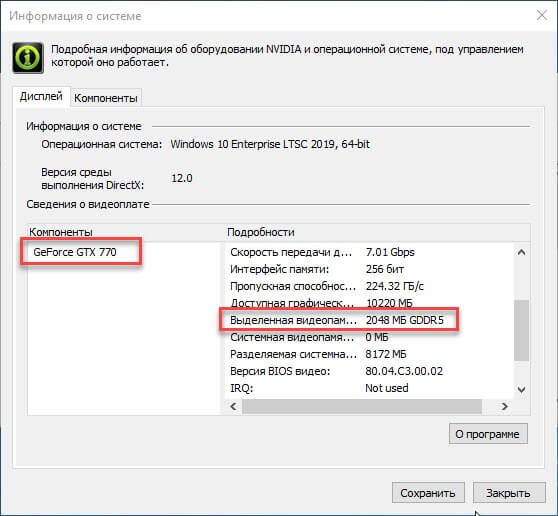Click the details list scroll up arrow
Screen dimensions: 558x516
tap(521, 252)
